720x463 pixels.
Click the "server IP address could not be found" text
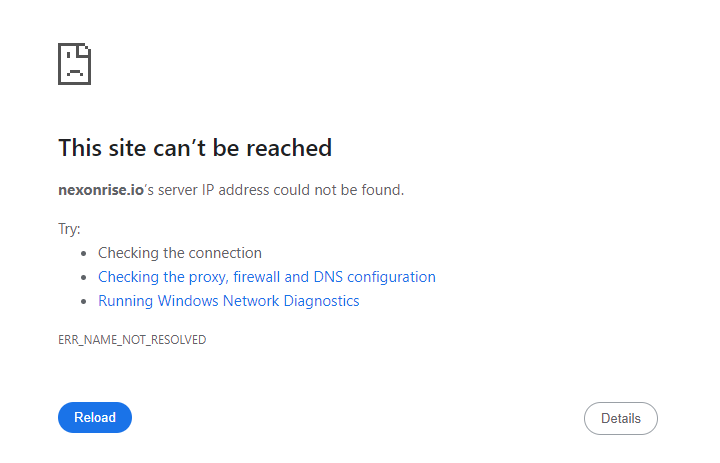pyautogui.click(x=290, y=190)
